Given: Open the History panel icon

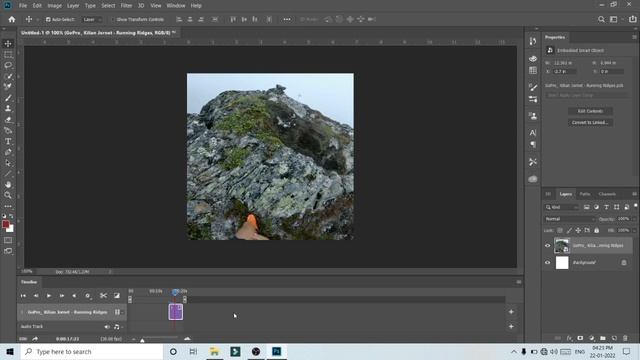Looking at the screenshot, I should click(x=533, y=41).
